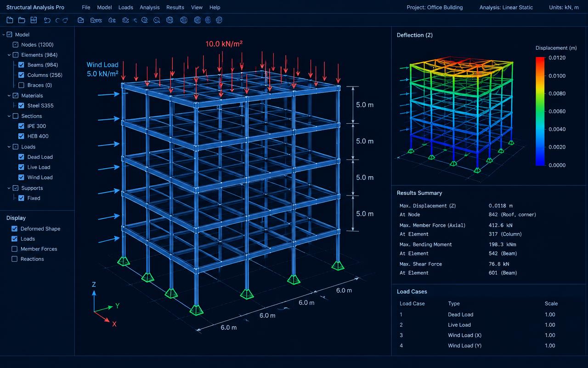This screenshot has height=368, width=588.
Task: Click the "317 (Column)" element value
Action: point(505,234)
